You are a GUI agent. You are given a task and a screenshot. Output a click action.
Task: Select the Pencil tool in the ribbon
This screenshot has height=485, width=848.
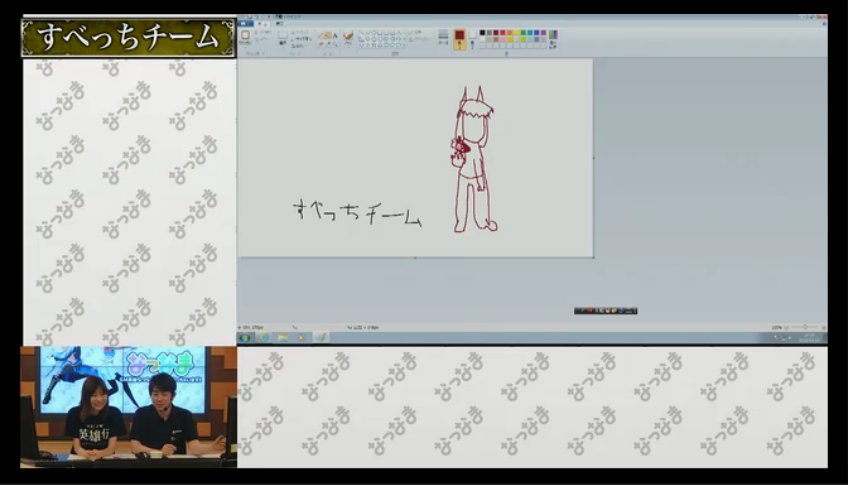[x=321, y=34]
